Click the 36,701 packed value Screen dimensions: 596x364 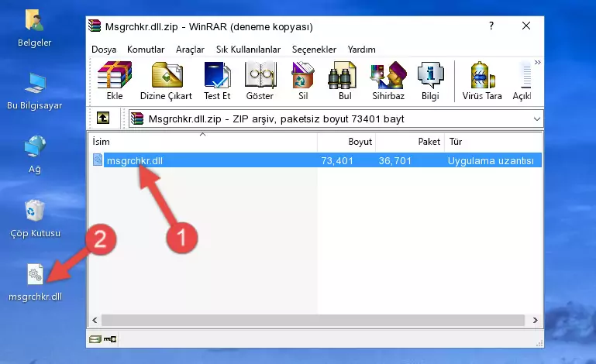pos(395,161)
